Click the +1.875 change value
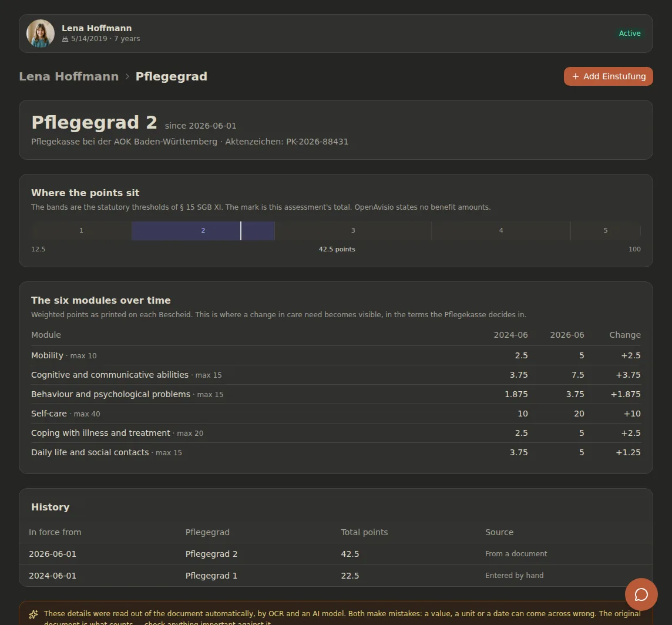This screenshot has height=625, width=672. click(626, 394)
